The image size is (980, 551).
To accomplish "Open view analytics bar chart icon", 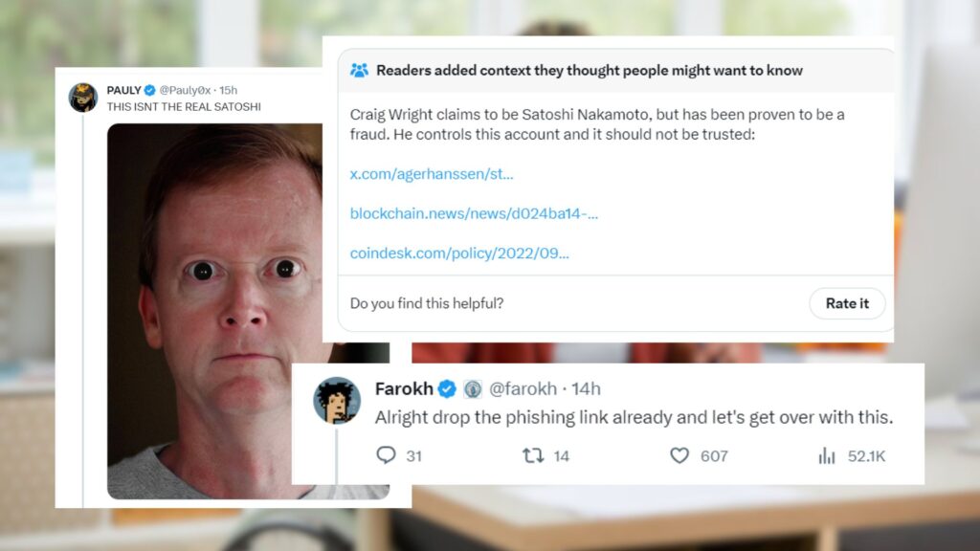I will [x=826, y=455].
